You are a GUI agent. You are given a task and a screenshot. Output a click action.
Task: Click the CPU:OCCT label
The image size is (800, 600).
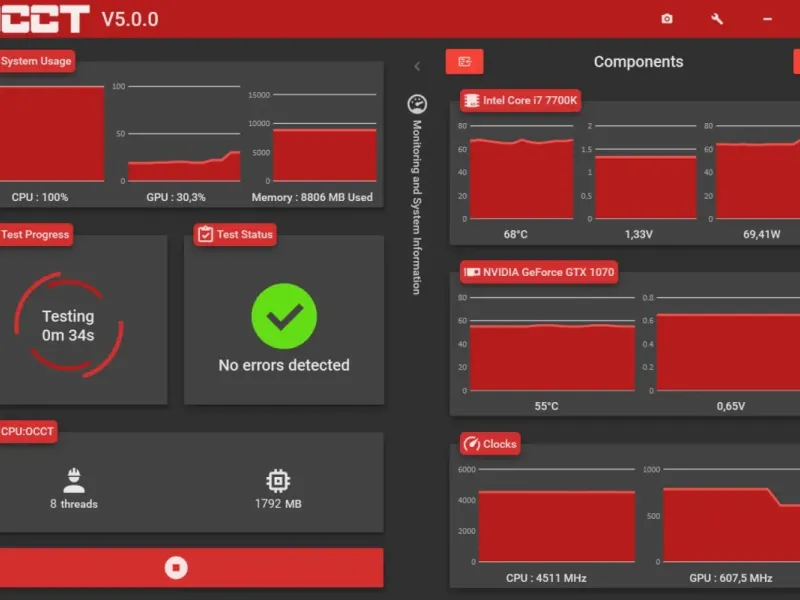pyautogui.click(x=27, y=432)
